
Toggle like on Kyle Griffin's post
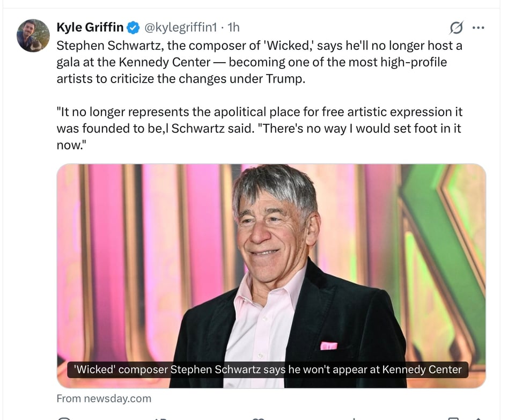259,417
